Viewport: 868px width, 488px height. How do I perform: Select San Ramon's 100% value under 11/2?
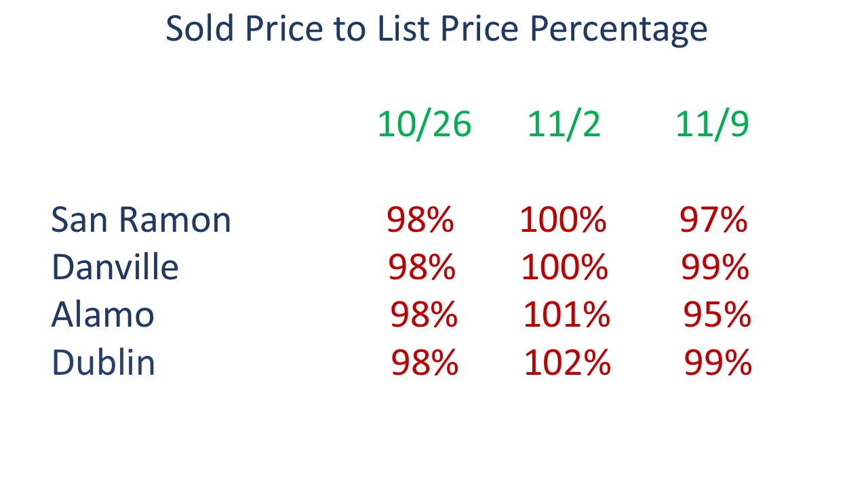coord(563,220)
